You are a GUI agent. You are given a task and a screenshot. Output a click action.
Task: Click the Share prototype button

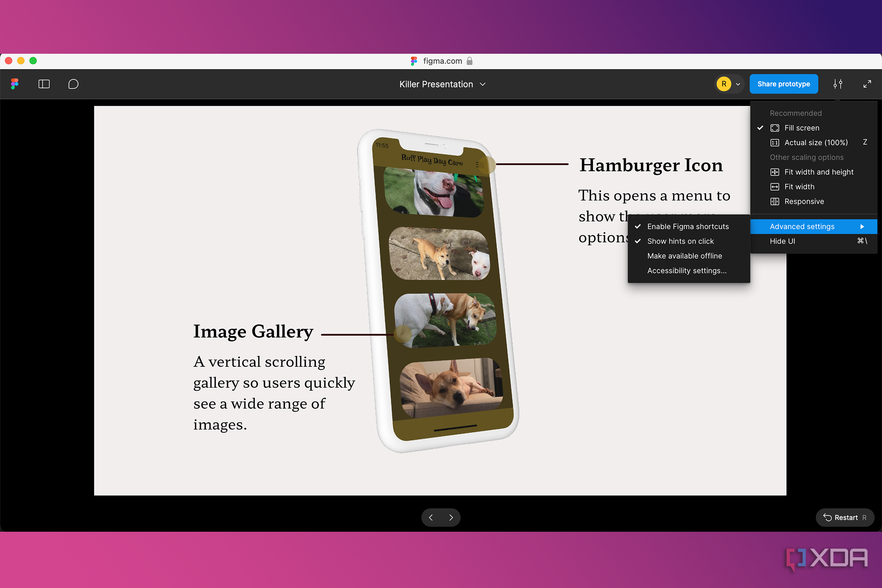783,84
